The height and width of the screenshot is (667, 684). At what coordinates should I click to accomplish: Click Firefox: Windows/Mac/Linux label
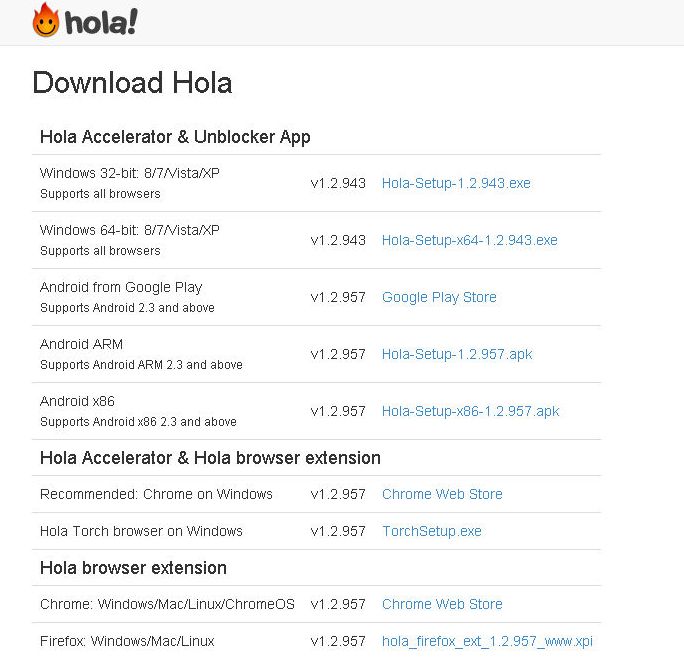(x=127, y=641)
